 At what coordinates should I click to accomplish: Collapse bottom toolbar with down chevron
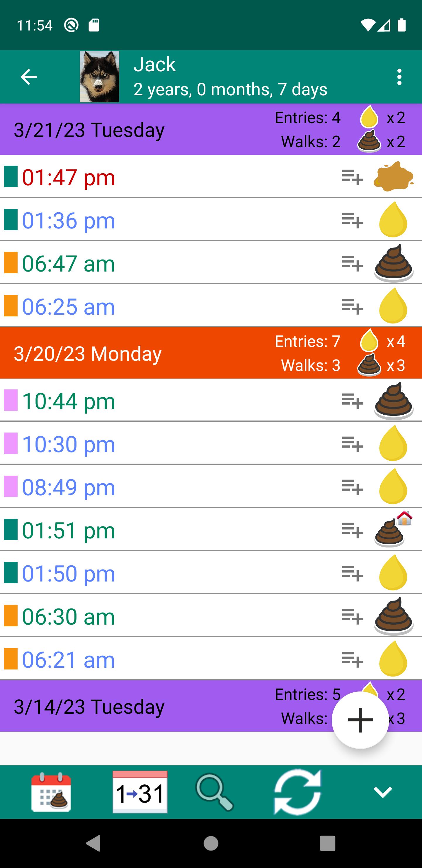[x=383, y=792]
